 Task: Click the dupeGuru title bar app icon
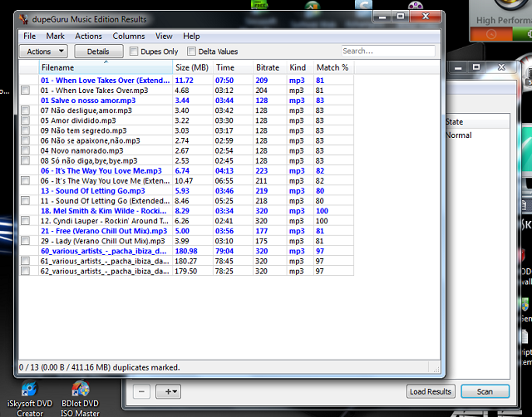tap(23, 19)
